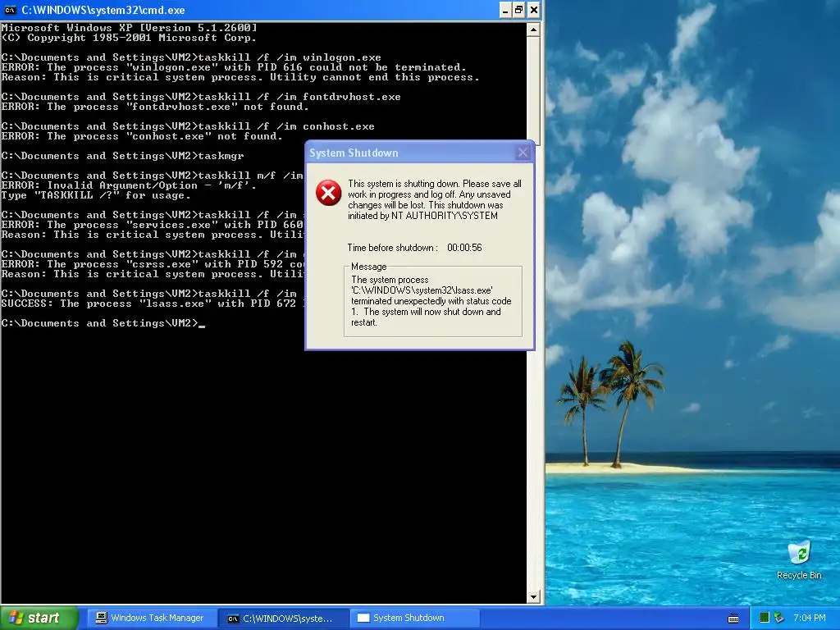
Task: Click the disabled close button of System Shutdown
Action: click(x=523, y=153)
